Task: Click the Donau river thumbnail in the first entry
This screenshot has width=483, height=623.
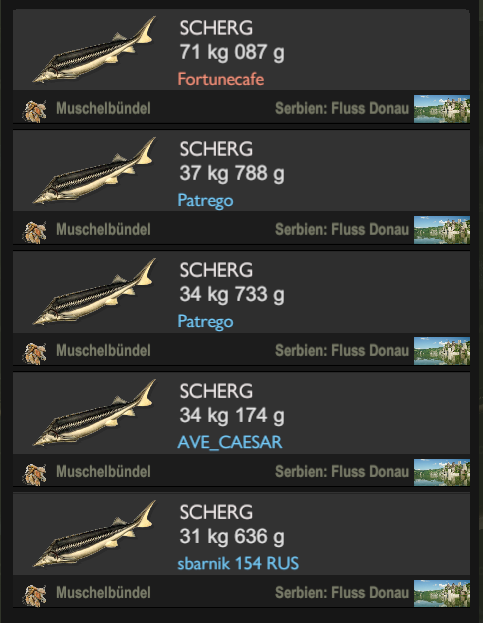Action: coord(442,109)
